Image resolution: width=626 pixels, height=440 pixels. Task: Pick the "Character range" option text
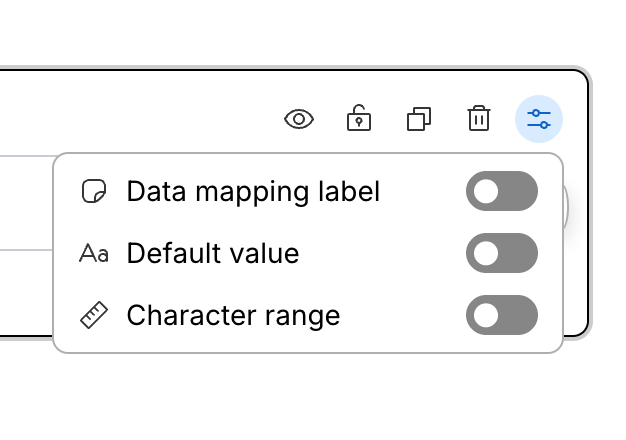pyautogui.click(x=233, y=316)
